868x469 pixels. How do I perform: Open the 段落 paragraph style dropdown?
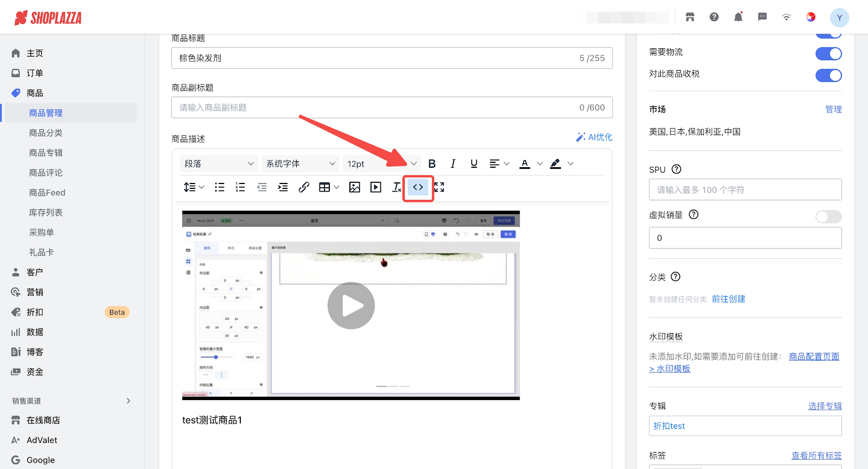tap(219, 164)
